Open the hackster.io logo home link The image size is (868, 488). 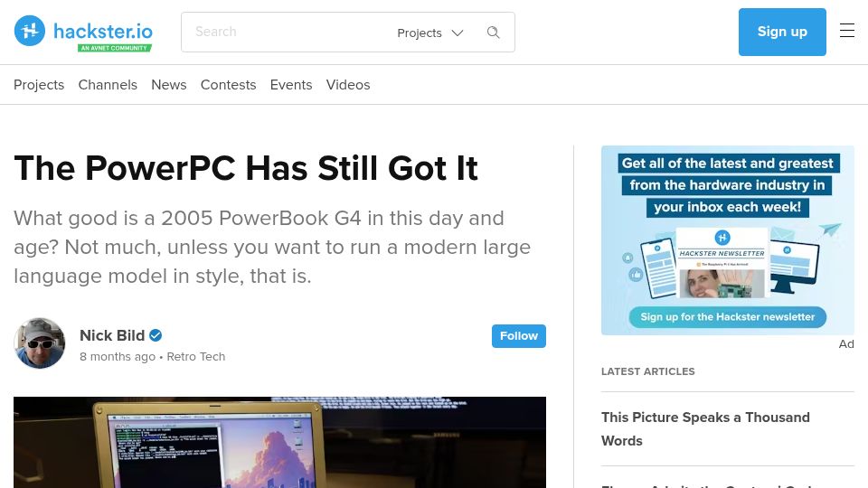pyautogui.click(x=83, y=33)
